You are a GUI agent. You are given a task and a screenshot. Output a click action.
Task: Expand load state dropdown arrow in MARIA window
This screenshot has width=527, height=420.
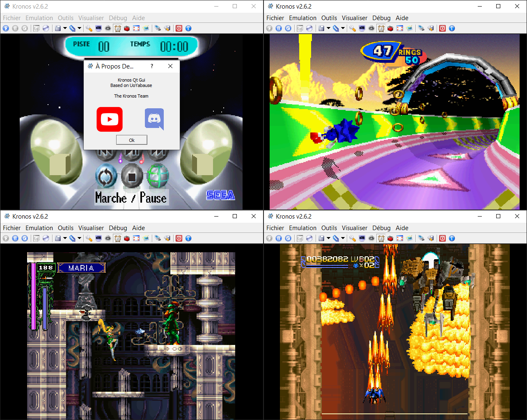click(79, 238)
